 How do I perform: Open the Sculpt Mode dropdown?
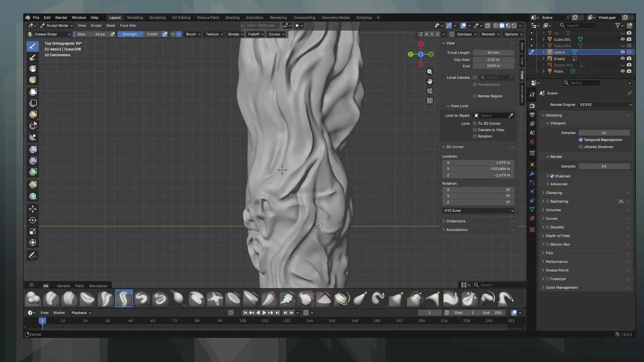[56, 26]
